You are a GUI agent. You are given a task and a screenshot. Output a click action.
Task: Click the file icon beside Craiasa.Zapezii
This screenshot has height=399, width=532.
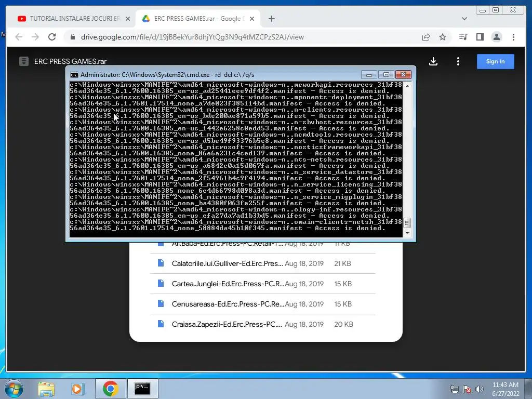point(161,324)
